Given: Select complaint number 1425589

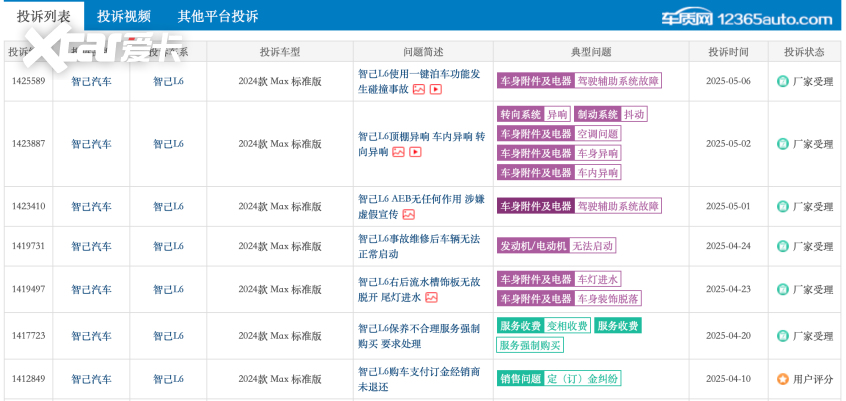Looking at the screenshot, I should (29, 81).
